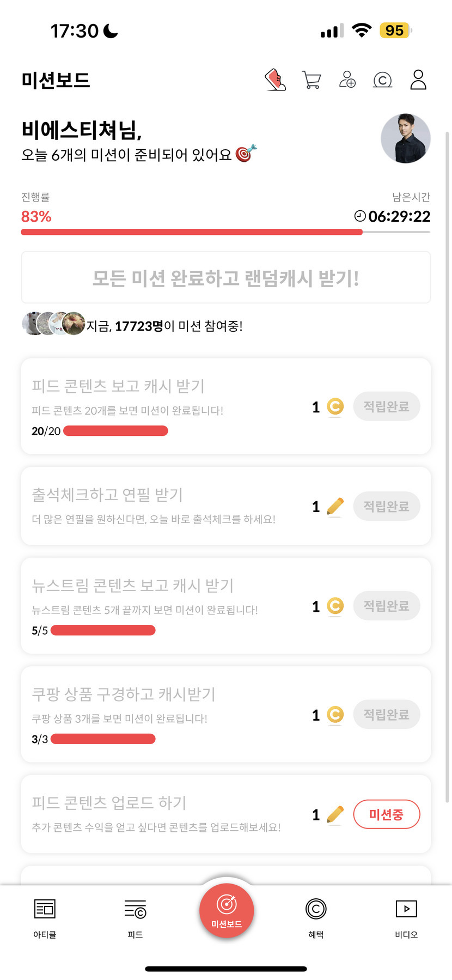Viewport: 452px width, 980px height.
Task: Open the 혜택 benefits tab
Action: click(x=316, y=918)
